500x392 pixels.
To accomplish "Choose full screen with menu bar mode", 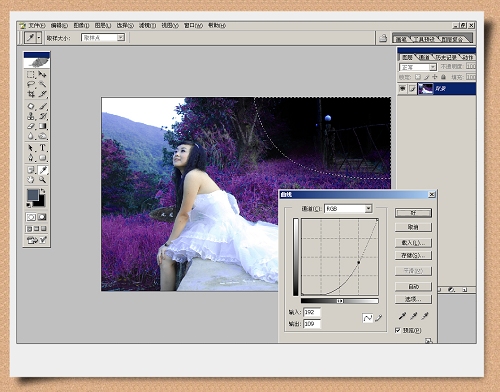I will [x=37, y=229].
